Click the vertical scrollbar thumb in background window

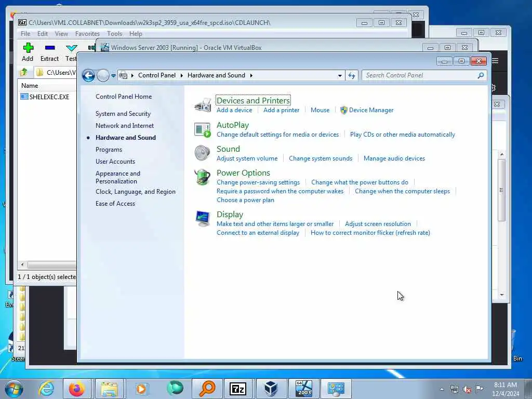pyautogui.click(x=502, y=190)
